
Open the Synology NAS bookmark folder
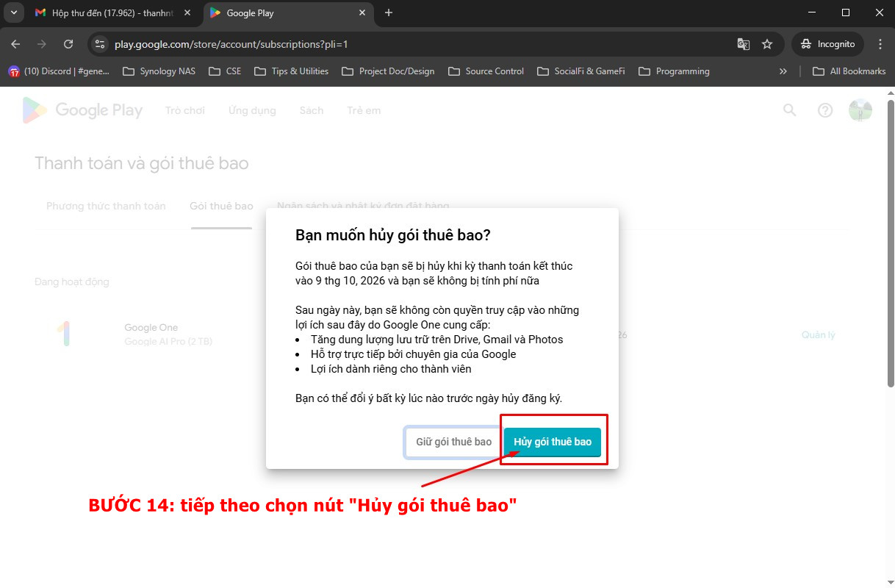click(159, 71)
